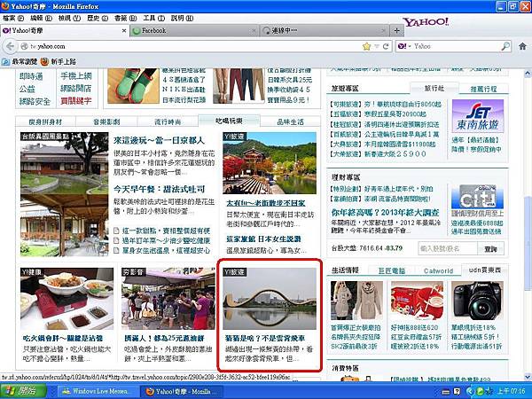Open the winter coats product thumbnail
This screenshot has height=399, width=532.
(x=356, y=301)
